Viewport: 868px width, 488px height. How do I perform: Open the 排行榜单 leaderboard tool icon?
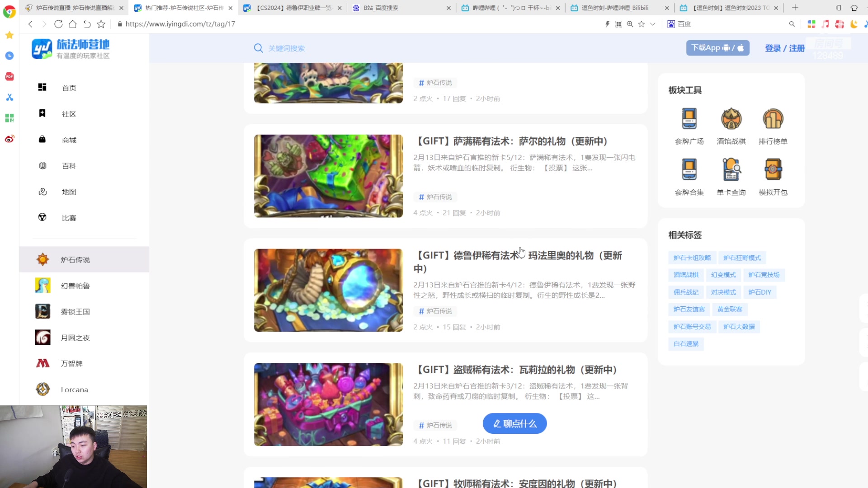(773, 119)
